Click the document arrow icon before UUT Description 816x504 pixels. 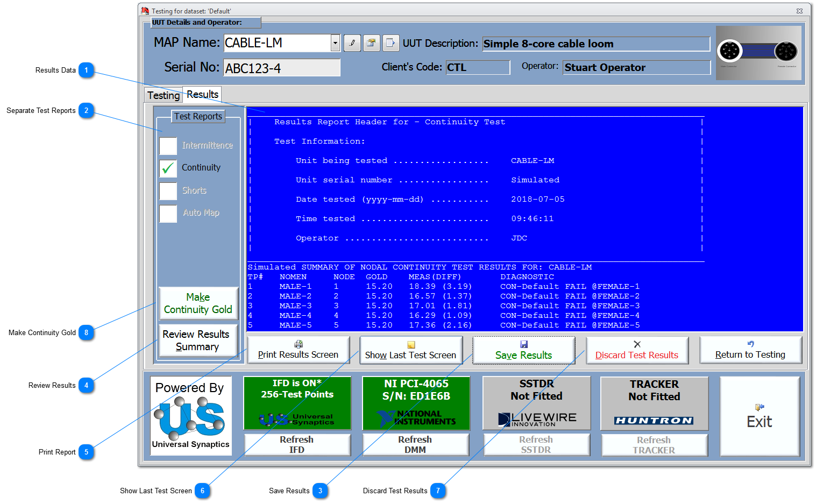tap(391, 43)
